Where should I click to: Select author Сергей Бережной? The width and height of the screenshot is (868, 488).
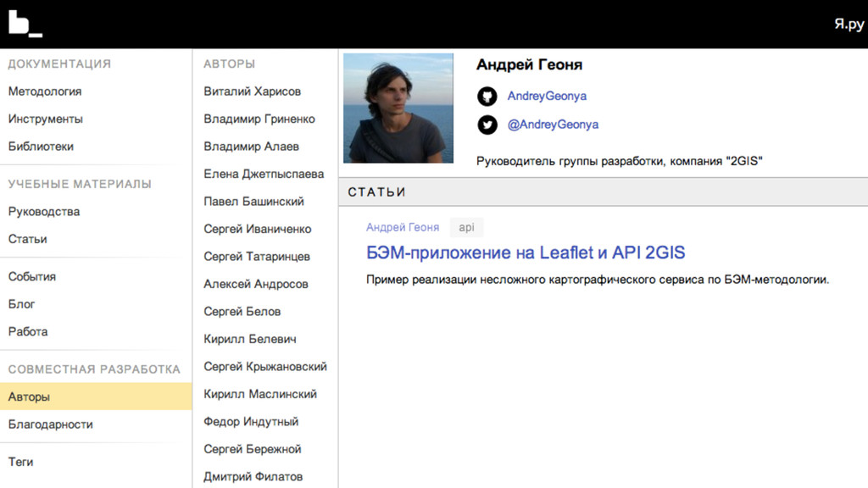[x=253, y=449]
